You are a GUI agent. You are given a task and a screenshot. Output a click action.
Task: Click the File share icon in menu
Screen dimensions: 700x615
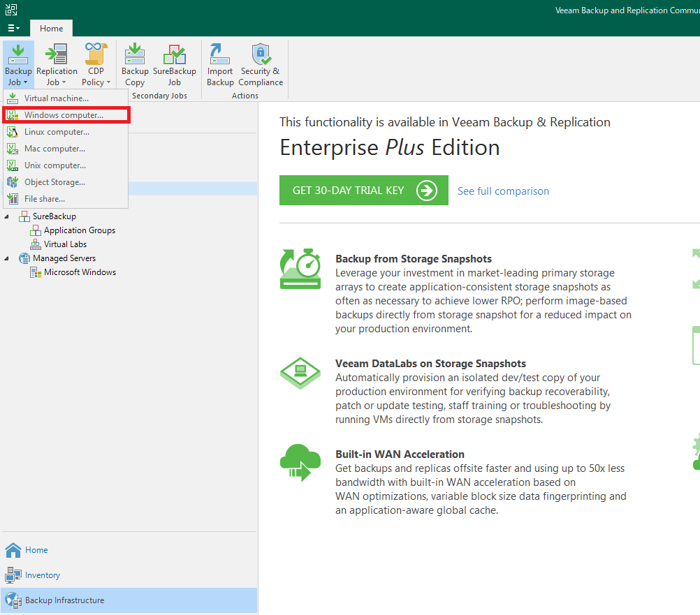click(x=13, y=199)
